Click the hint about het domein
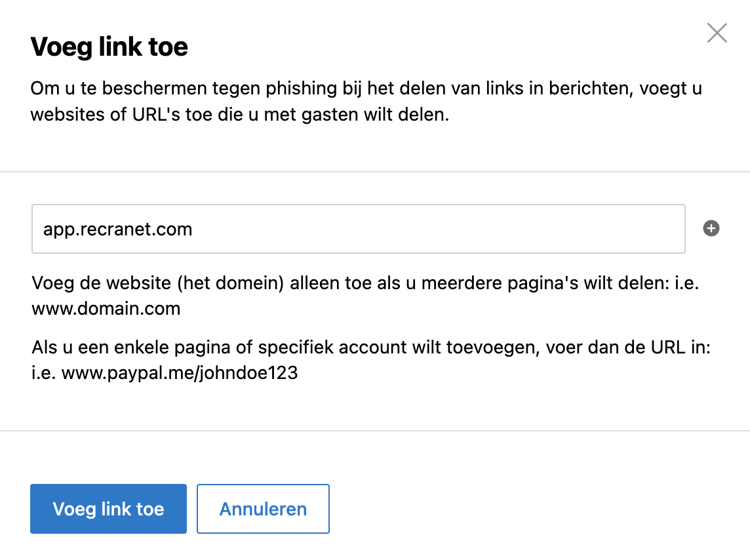The height and width of the screenshot is (560, 750). tap(365, 296)
